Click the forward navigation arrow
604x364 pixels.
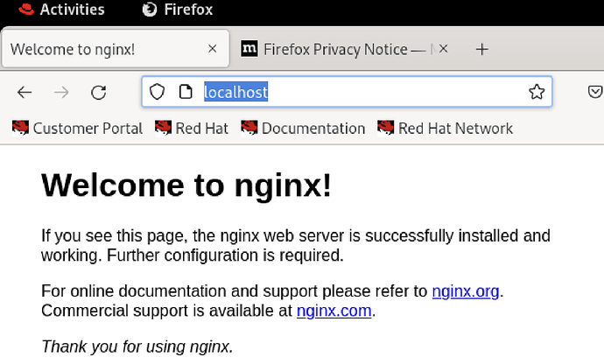coord(61,93)
